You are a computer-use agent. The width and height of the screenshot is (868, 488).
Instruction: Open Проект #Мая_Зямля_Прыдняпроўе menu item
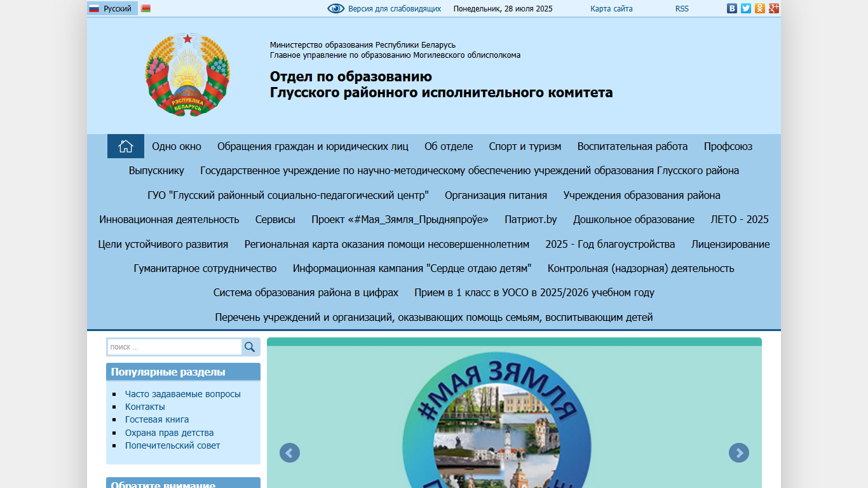coord(400,219)
